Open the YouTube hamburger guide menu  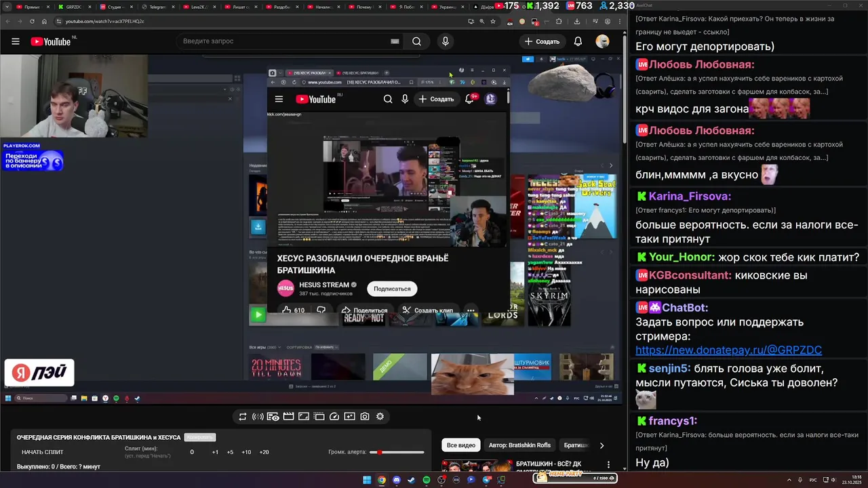pyautogui.click(x=15, y=41)
